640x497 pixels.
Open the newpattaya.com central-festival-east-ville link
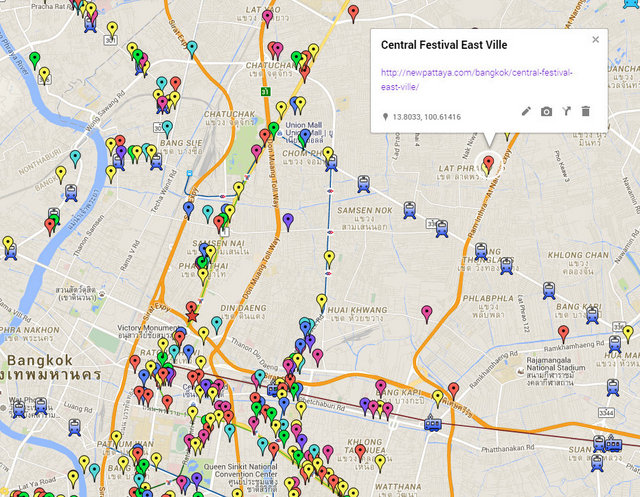pyautogui.click(x=476, y=80)
